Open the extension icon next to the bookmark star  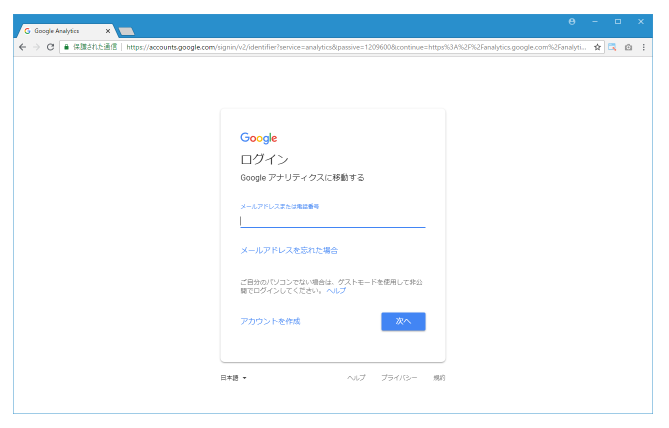(612, 47)
